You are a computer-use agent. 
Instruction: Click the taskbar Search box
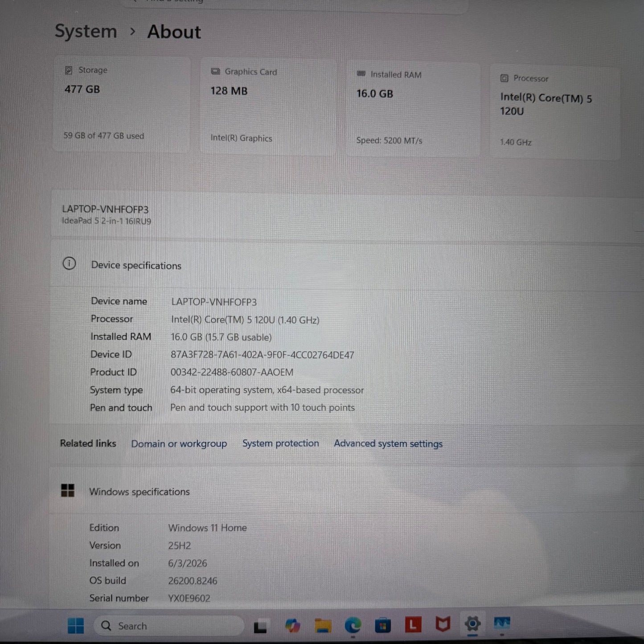point(169,626)
